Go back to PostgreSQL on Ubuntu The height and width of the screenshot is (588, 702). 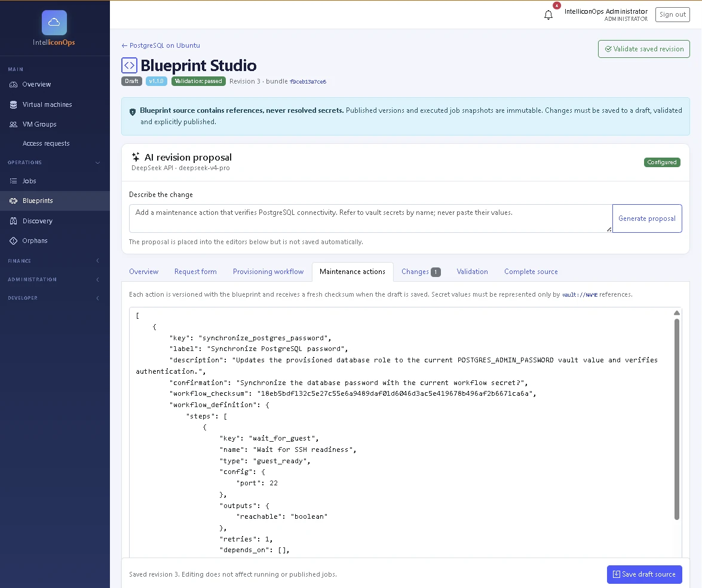160,45
